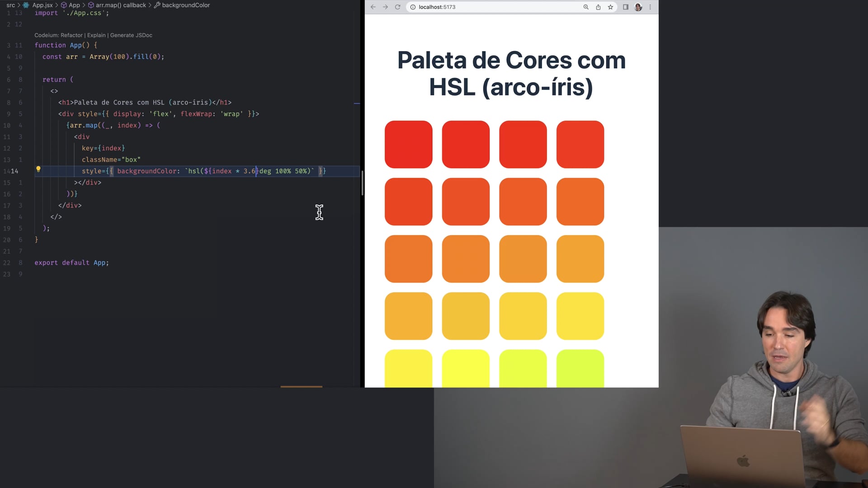
Task: Click the Codeium Explain code lens
Action: click(x=96, y=35)
